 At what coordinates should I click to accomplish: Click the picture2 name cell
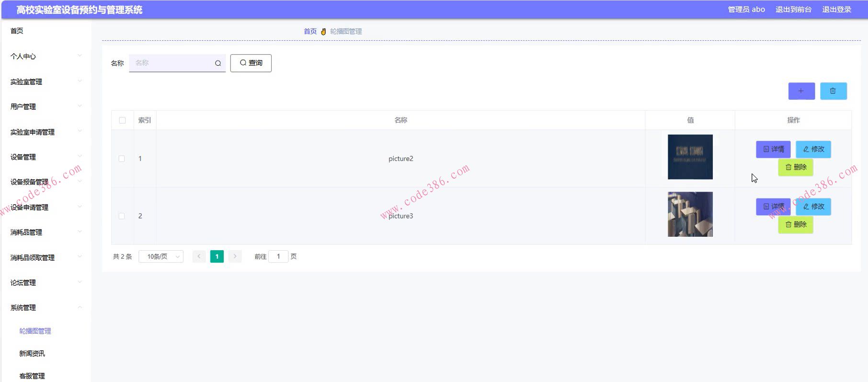tap(400, 159)
